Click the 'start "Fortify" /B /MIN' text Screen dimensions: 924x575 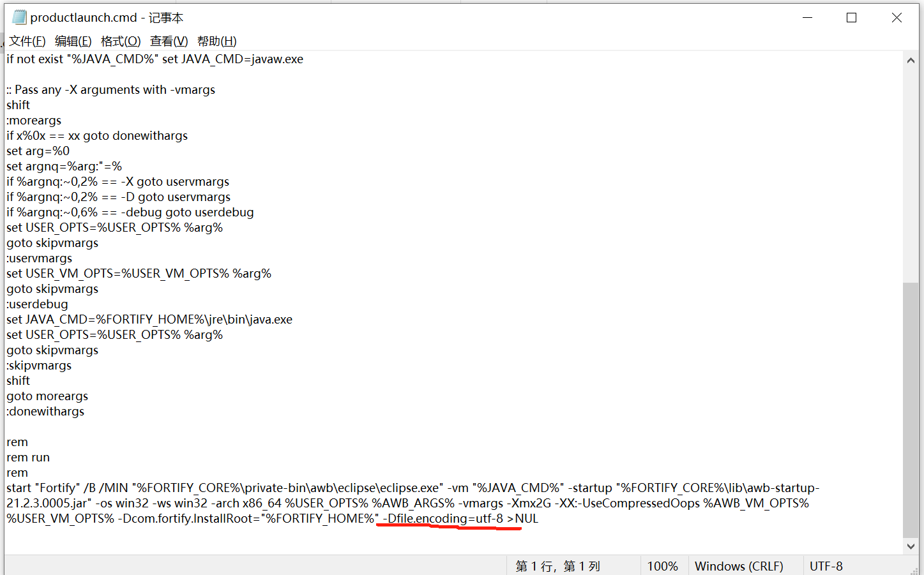click(x=67, y=488)
